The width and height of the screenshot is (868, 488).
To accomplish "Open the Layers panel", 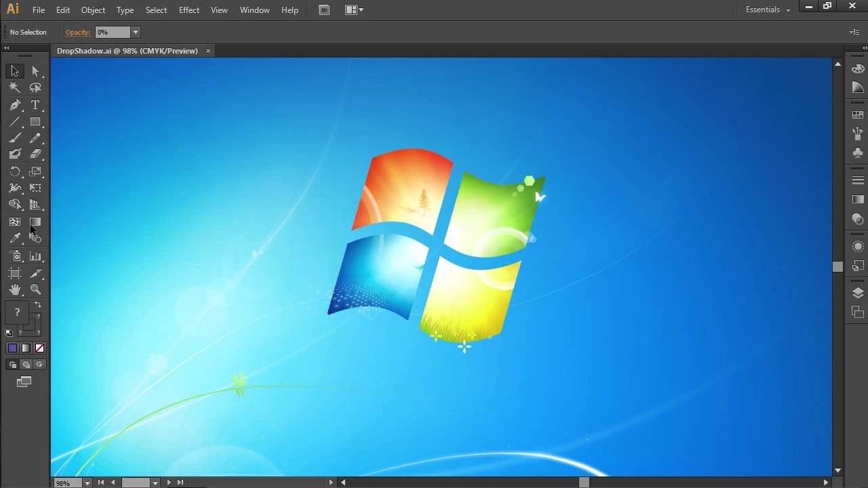I will click(x=858, y=293).
